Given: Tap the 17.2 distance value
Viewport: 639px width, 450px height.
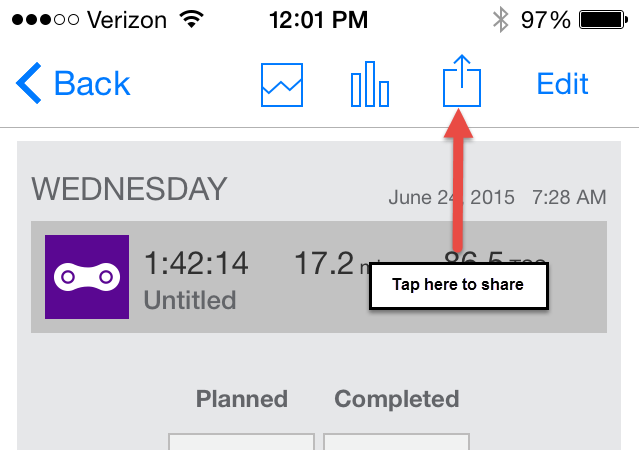Looking at the screenshot, I should coord(324,263).
